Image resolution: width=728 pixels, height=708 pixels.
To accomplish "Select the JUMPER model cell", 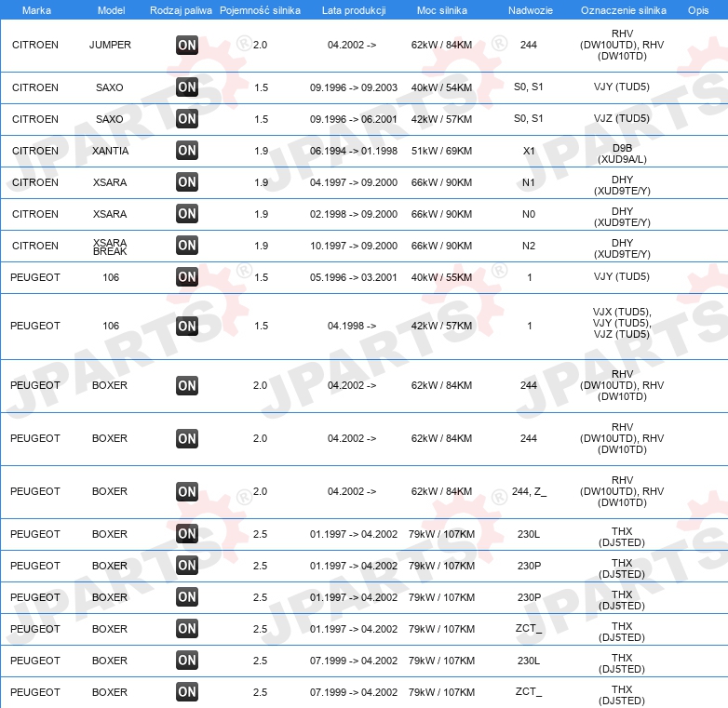I will (110, 45).
